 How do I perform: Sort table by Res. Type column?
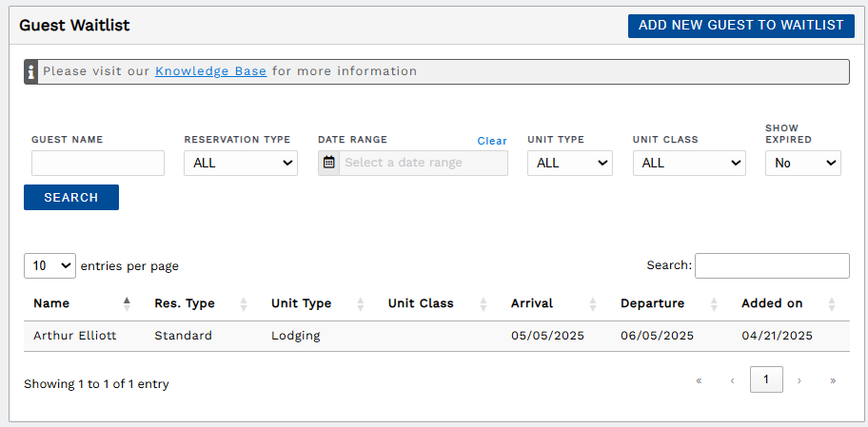[x=185, y=303]
